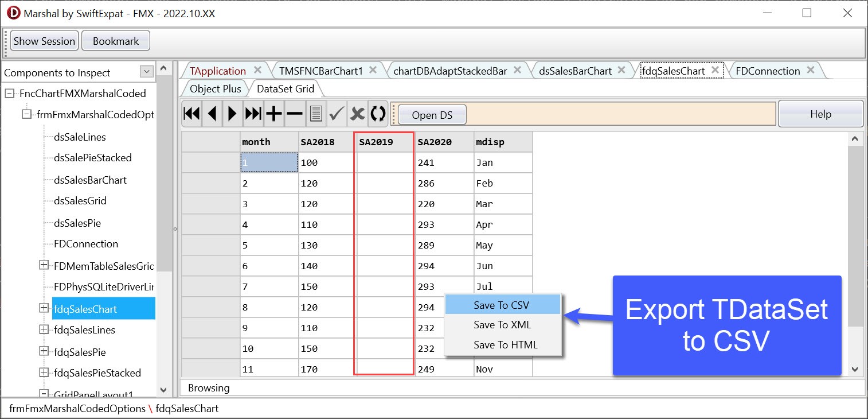Expand FDMemTableSalesGrid node
Image resolution: width=868 pixels, height=419 pixels.
(44, 265)
